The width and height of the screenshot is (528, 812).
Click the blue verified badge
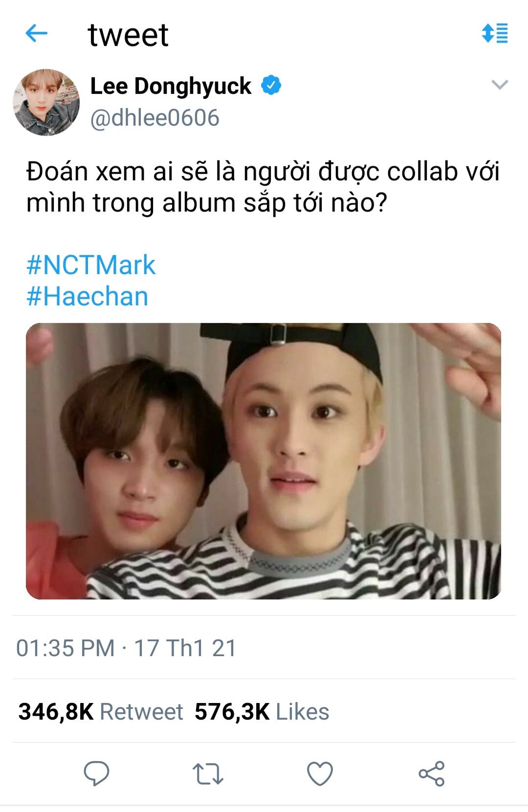pos(271,85)
